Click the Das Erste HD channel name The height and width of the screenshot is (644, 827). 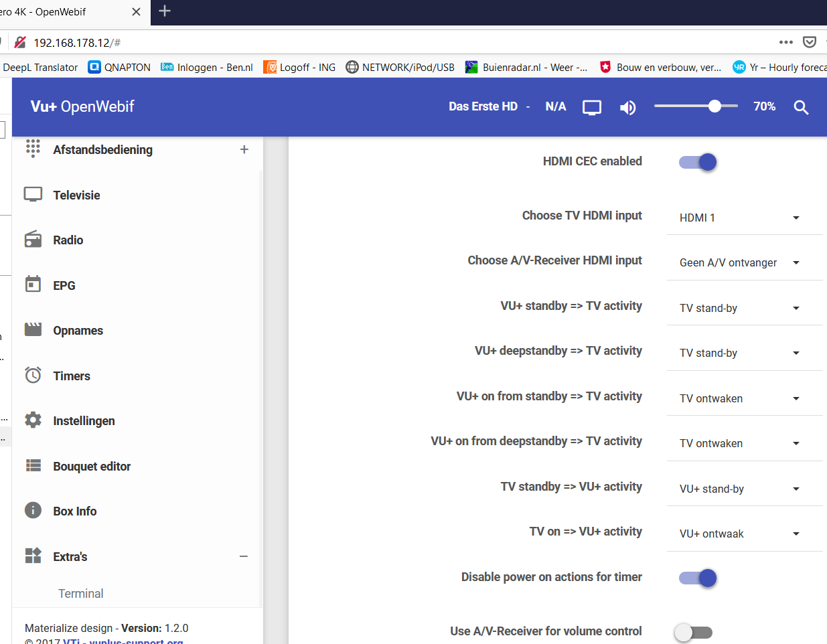click(x=483, y=106)
